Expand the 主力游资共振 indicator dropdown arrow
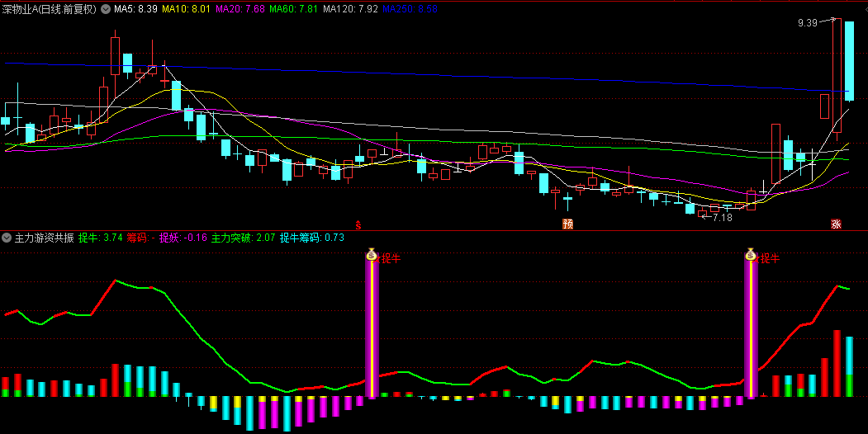This screenshot has height=434, width=868. 7,238
